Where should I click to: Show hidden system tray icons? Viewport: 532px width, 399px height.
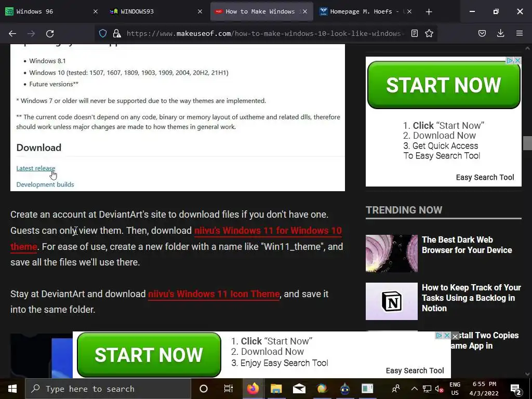[414, 389]
